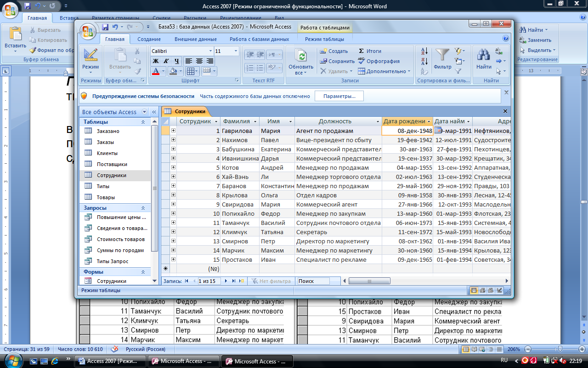Collapse the Таблицы navigation group
588x368 pixels.
tap(143, 122)
